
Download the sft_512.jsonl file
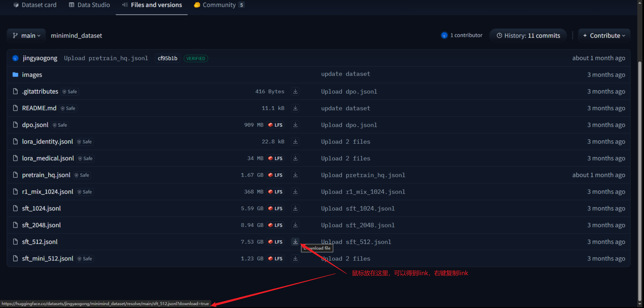[x=295, y=241]
